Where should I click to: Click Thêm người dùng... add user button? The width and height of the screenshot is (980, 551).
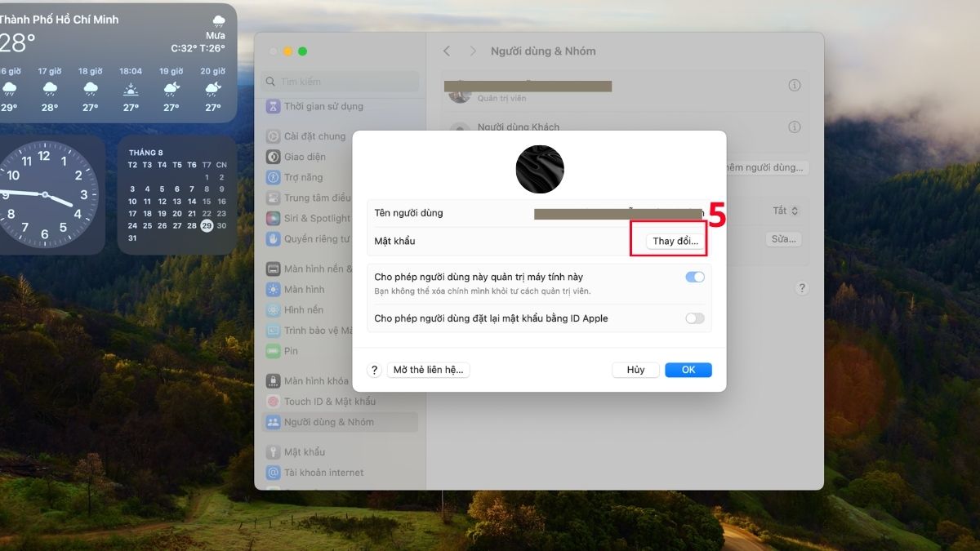click(767, 167)
